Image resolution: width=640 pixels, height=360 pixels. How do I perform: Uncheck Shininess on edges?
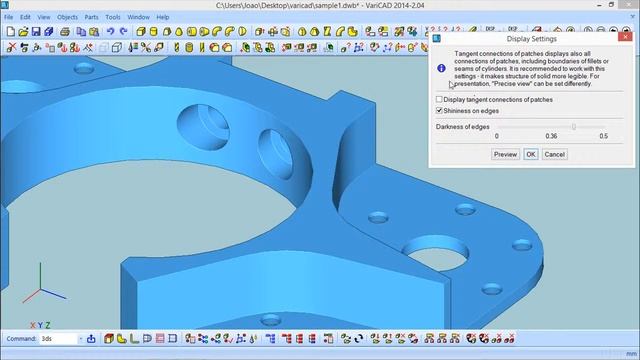(x=439, y=110)
